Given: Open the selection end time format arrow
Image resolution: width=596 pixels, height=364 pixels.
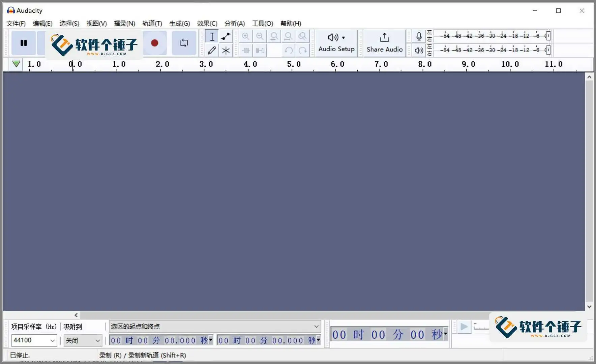Looking at the screenshot, I should click(318, 340).
